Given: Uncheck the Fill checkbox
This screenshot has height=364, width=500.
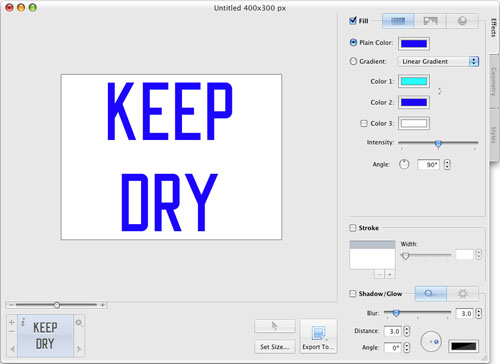Looking at the screenshot, I should (x=353, y=21).
